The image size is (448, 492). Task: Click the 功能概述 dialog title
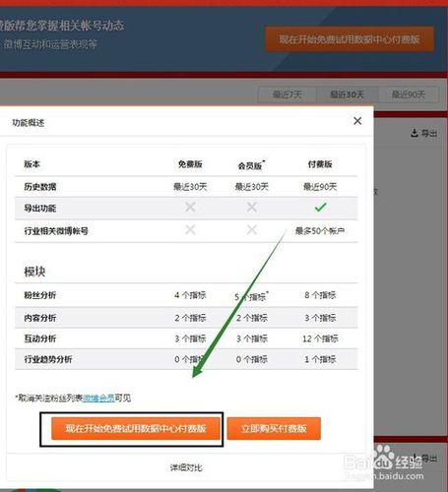pos(29,123)
